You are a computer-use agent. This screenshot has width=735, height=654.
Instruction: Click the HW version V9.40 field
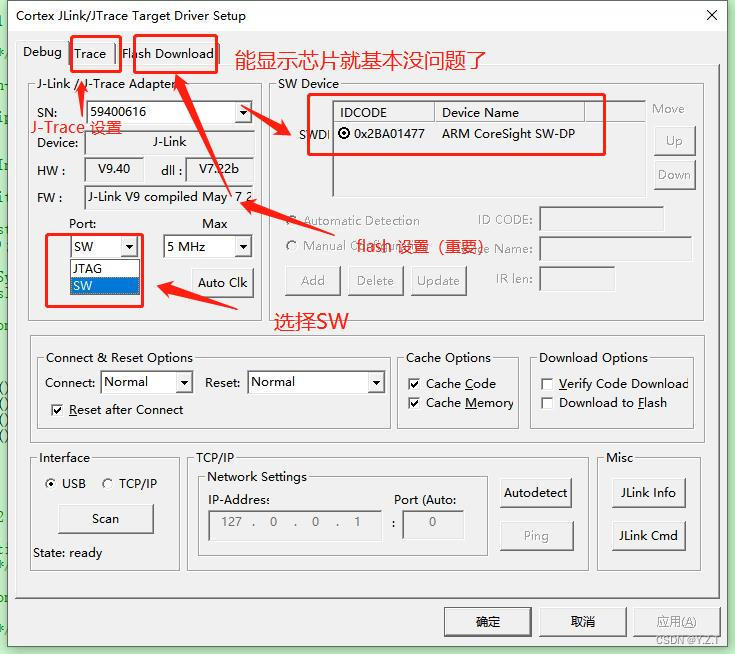point(114,169)
